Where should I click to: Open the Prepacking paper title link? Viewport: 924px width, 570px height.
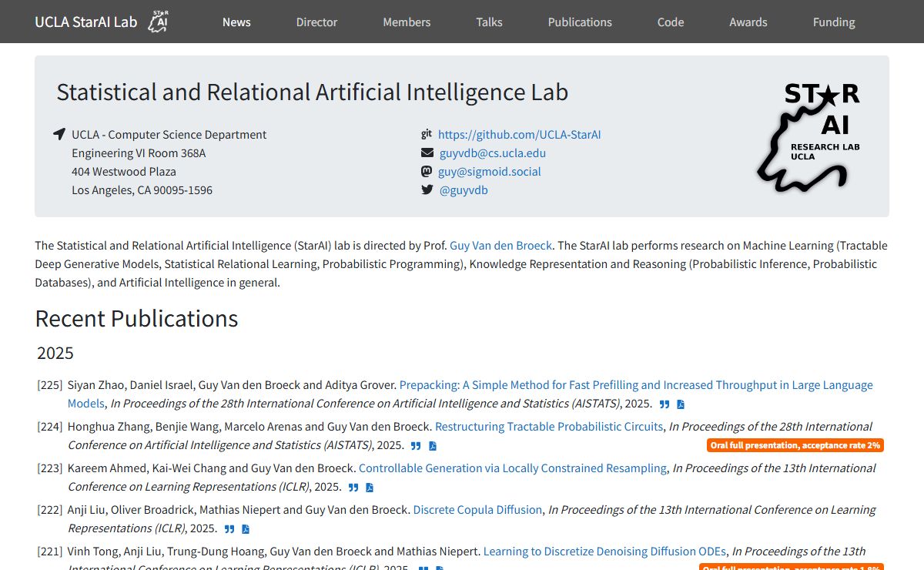tap(636, 384)
